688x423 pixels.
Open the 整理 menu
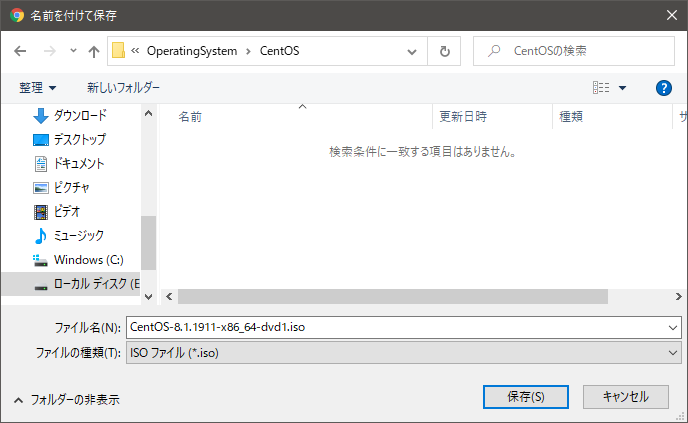pyautogui.click(x=38, y=88)
